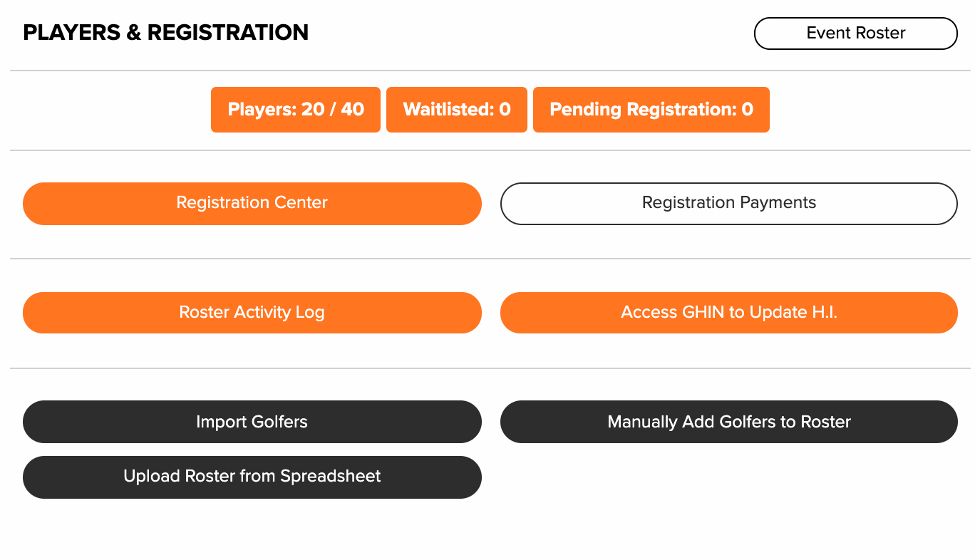
Task: Review roster activity history log
Action: click(252, 313)
